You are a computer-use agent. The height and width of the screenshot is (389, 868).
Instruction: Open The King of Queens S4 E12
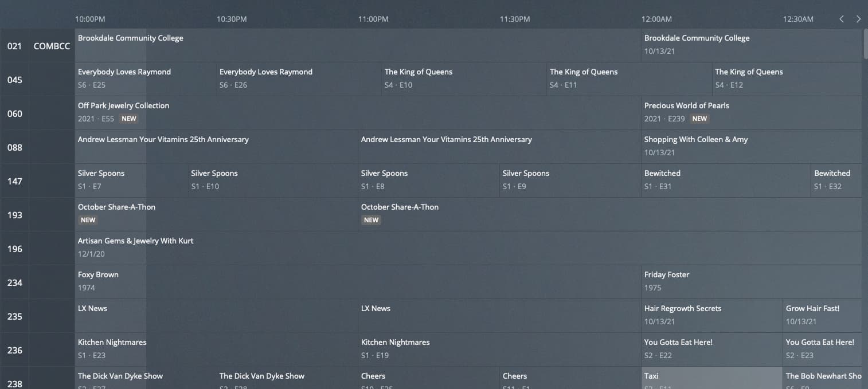tap(787, 80)
